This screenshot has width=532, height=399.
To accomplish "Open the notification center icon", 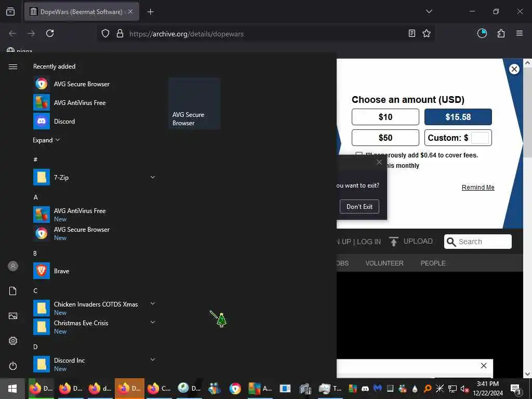I will click(516, 389).
